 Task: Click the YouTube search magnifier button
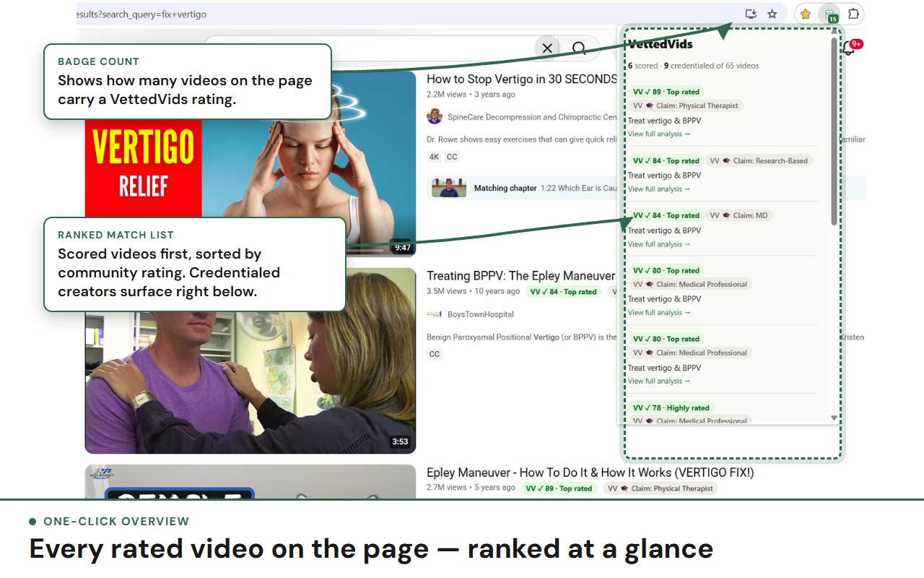click(x=579, y=48)
